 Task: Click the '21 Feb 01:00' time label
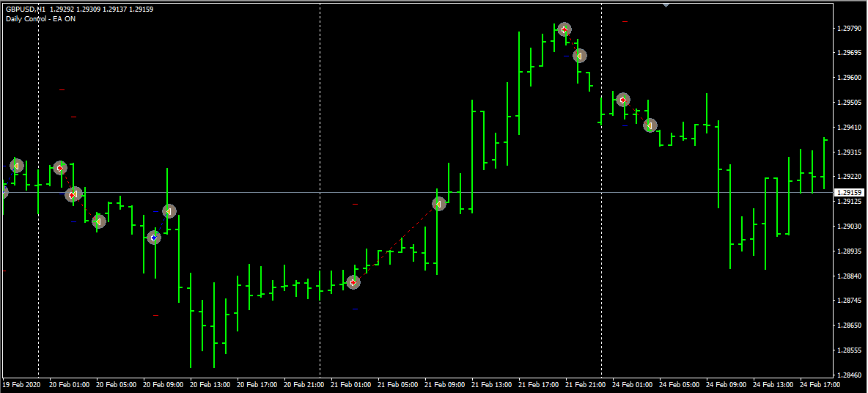[350, 384]
